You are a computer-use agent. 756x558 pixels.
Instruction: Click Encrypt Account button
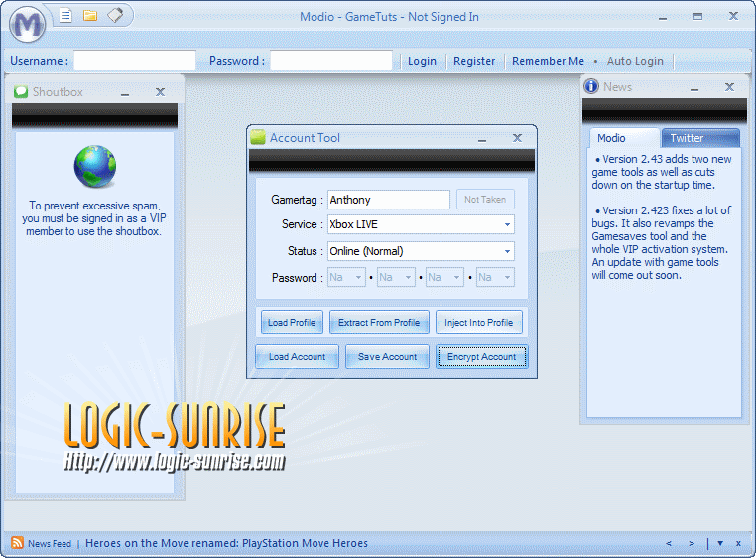click(x=481, y=356)
